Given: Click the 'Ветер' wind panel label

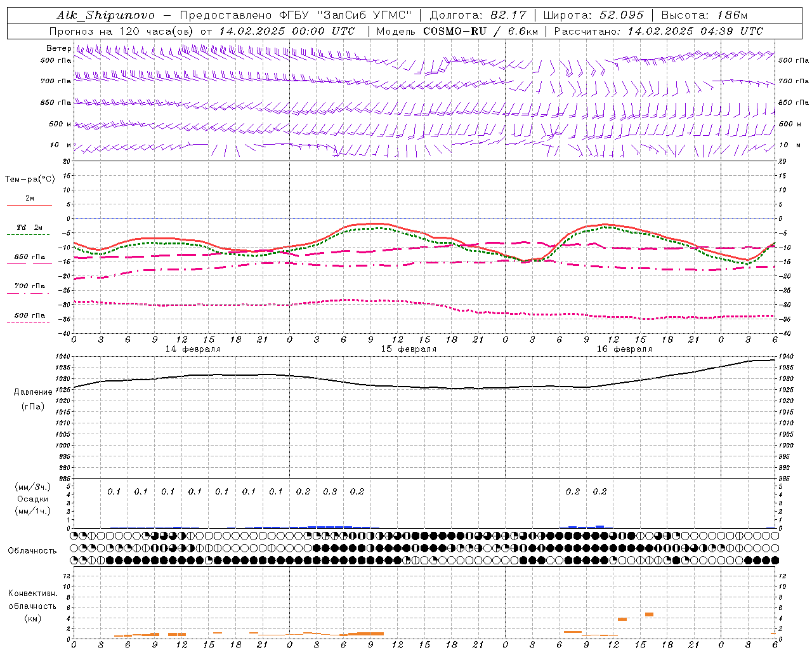Looking at the screenshot, I should point(58,48).
